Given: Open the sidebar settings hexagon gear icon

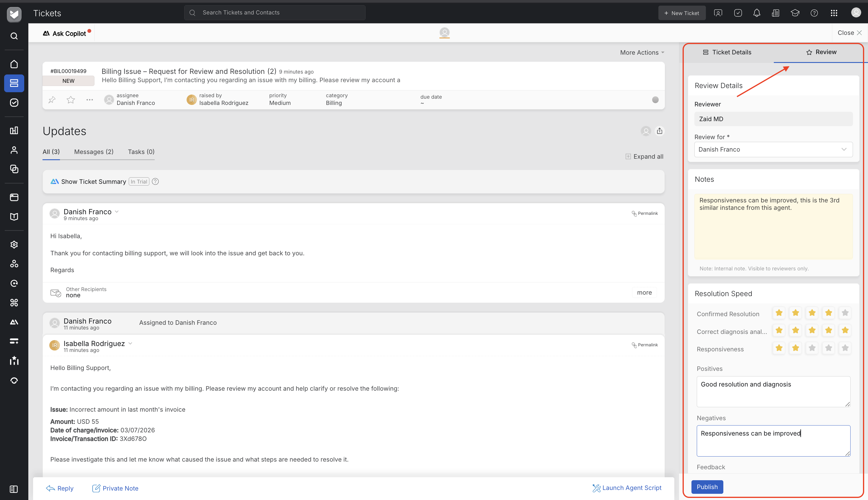Looking at the screenshot, I should click(x=14, y=244).
